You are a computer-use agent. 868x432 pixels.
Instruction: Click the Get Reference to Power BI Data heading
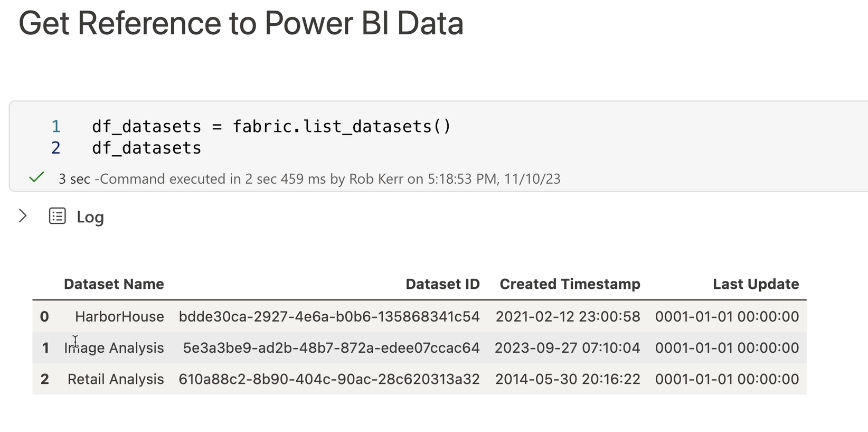pos(241,24)
